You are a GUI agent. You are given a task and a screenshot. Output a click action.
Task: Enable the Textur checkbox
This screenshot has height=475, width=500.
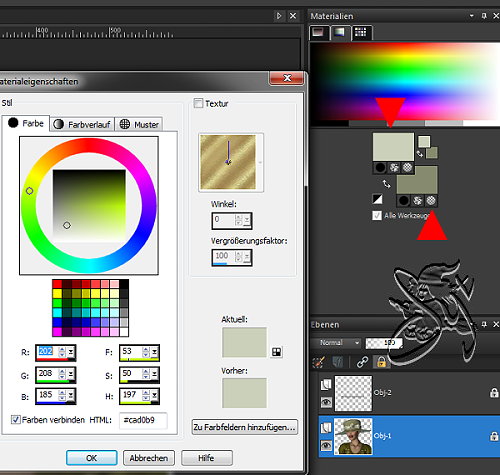coord(198,103)
